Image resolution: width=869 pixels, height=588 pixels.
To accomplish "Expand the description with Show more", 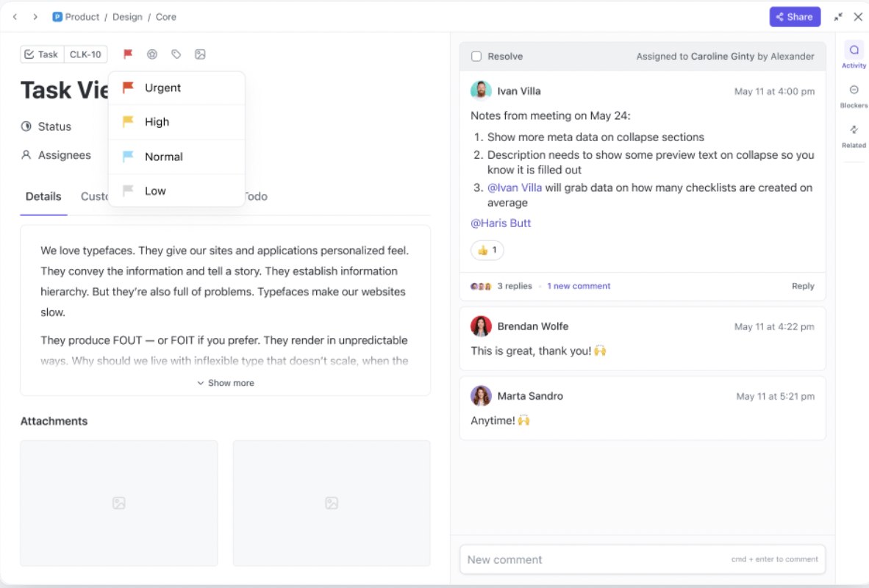I will [225, 382].
